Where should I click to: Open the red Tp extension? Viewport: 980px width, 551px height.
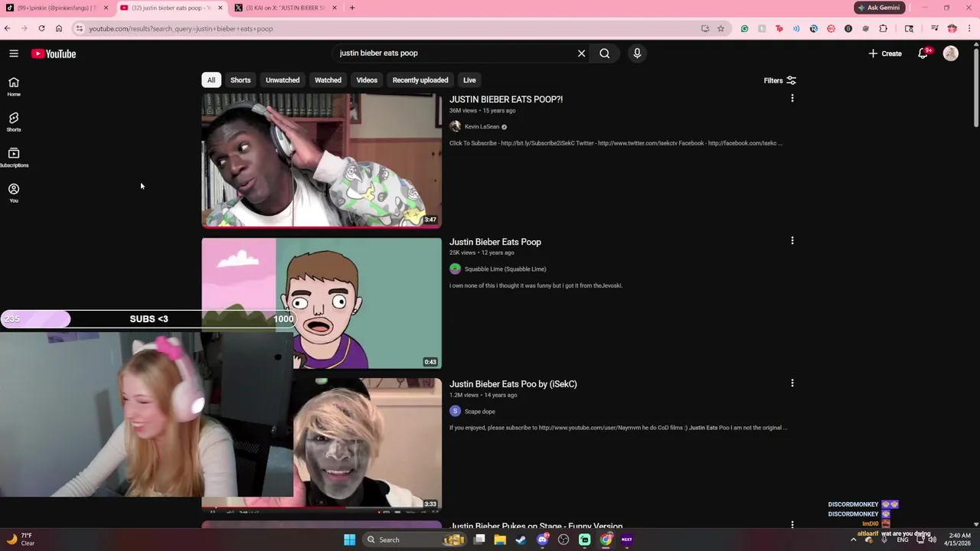point(779,29)
